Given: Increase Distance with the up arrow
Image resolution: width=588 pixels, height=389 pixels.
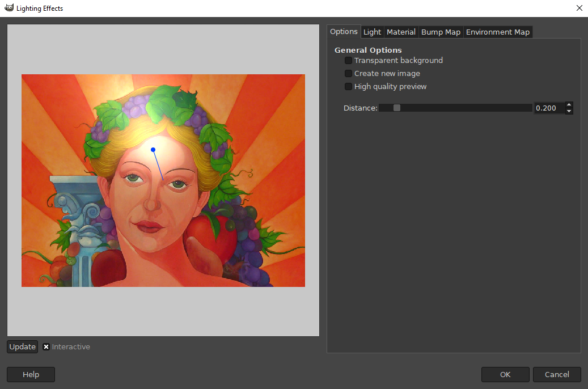Looking at the screenshot, I should coord(569,105).
